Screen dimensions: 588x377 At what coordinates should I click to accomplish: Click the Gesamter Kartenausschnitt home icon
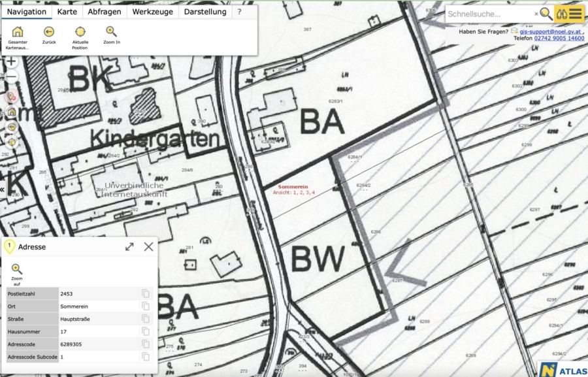point(18,31)
